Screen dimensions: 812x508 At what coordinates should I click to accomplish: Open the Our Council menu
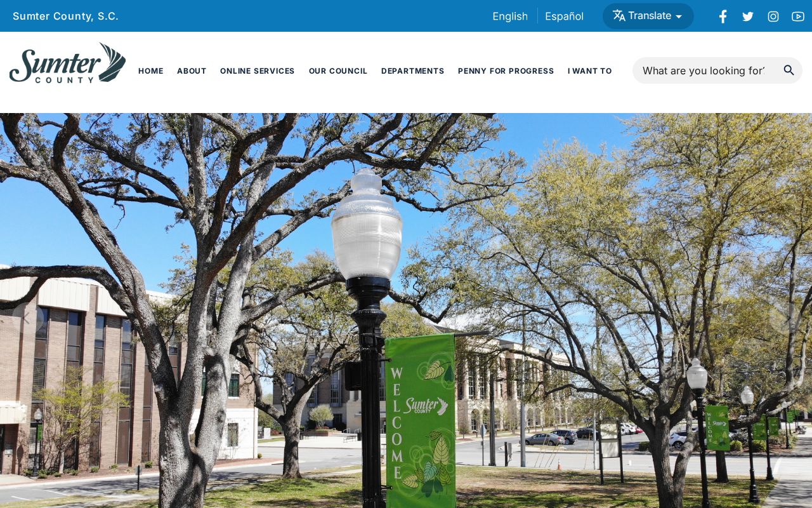click(338, 71)
